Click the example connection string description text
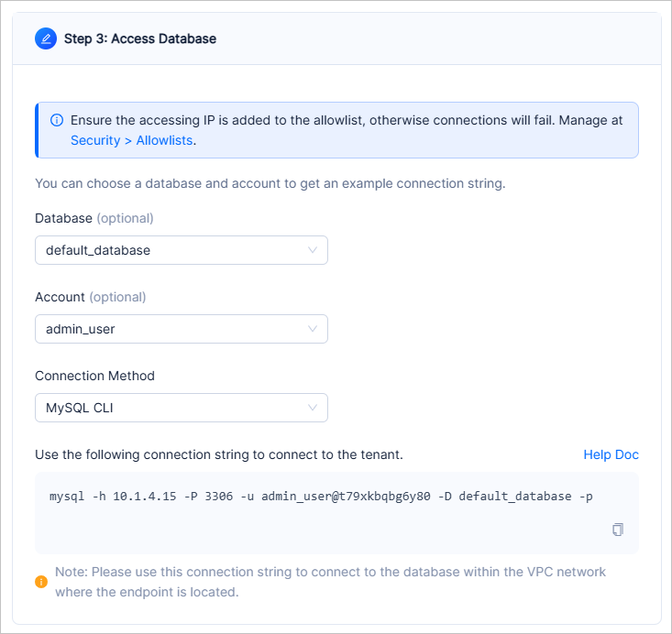Screen dimensions: 672x634 (270, 183)
